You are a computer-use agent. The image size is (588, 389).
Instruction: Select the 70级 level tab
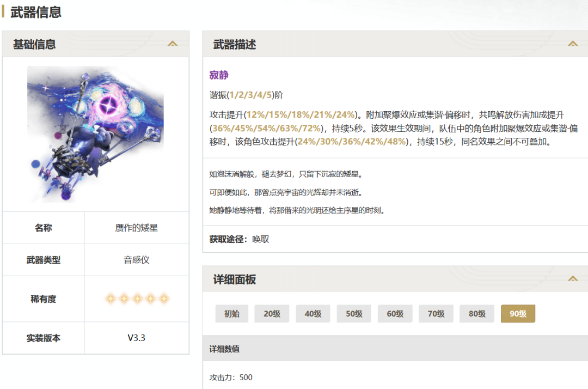point(436,314)
